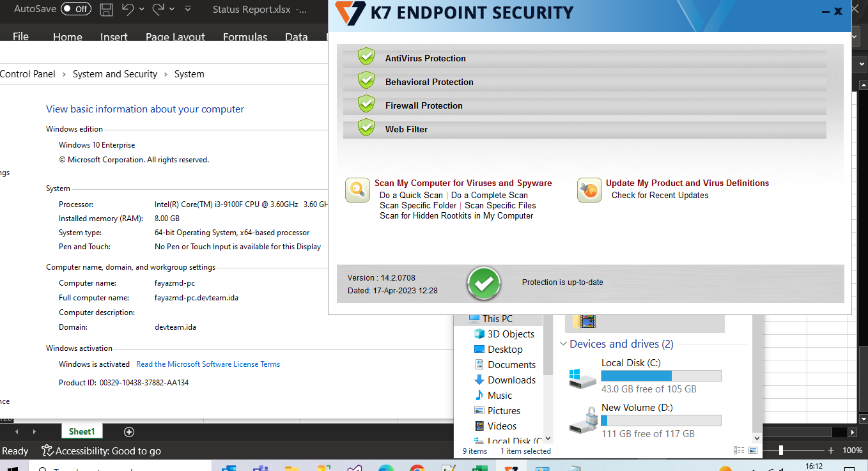The image size is (868, 471).
Task: Click the Scan My Computer magnifier icon
Action: coord(357,190)
